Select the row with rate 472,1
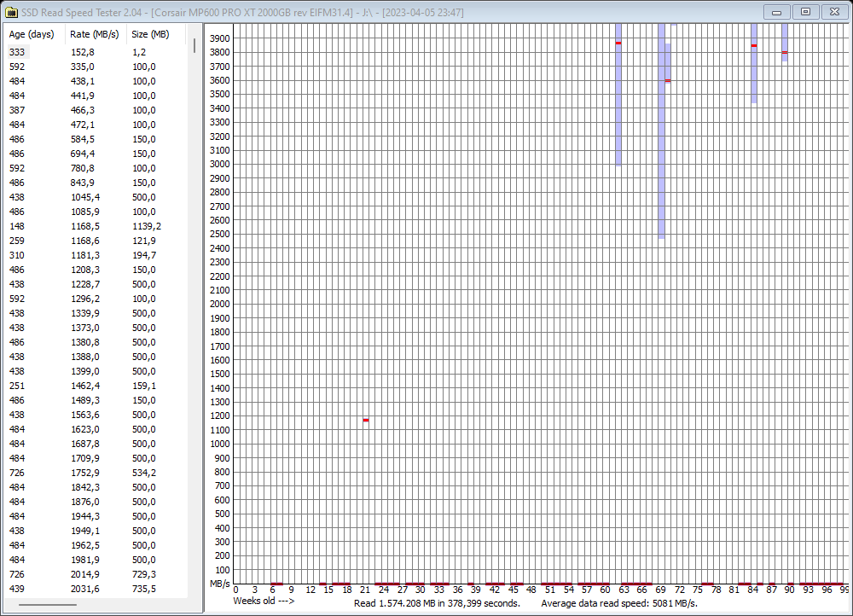This screenshot has width=853, height=616. pos(96,125)
